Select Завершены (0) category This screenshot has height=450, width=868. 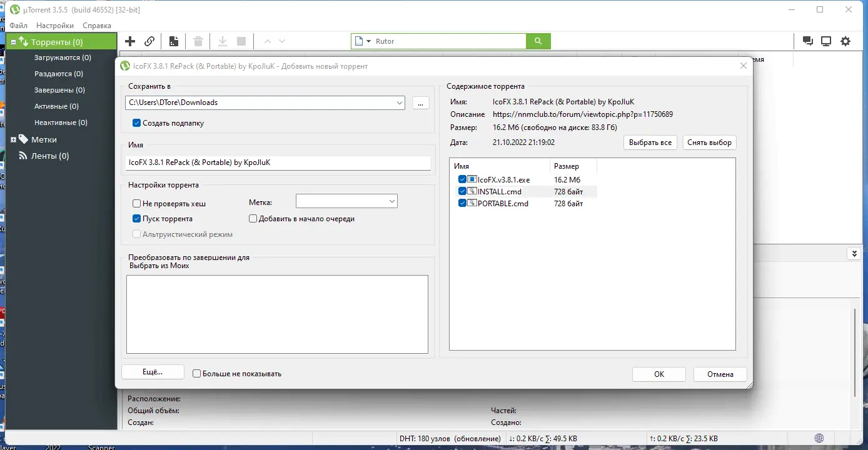click(x=59, y=90)
